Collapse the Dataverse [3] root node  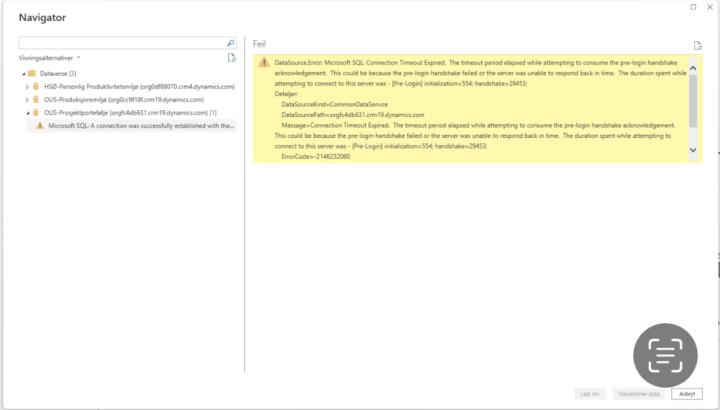coord(23,73)
